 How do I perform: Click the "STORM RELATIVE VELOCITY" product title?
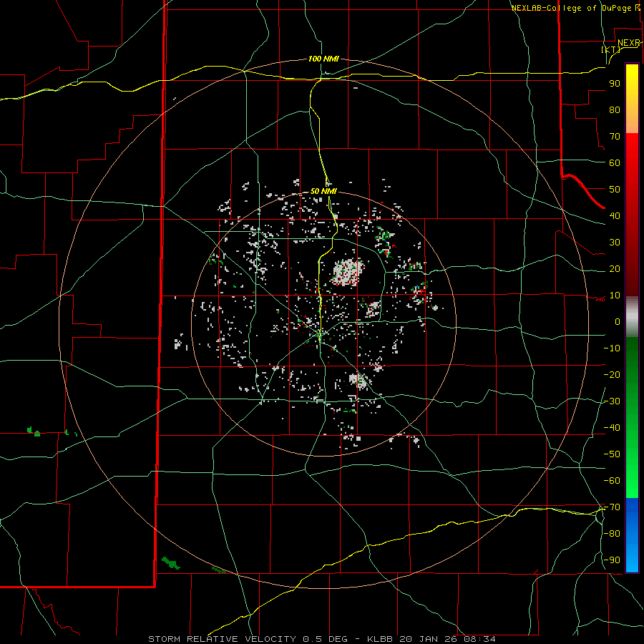pyautogui.click(x=222, y=639)
